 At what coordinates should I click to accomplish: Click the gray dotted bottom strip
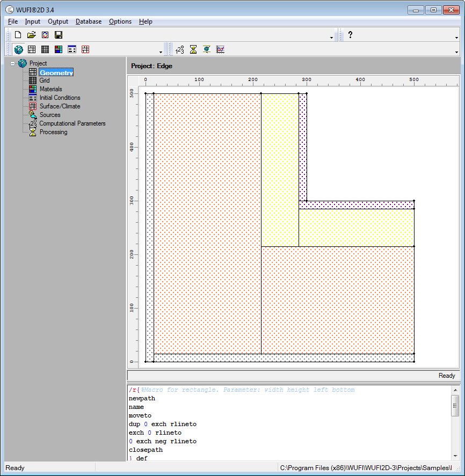click(x=284, y=358)
